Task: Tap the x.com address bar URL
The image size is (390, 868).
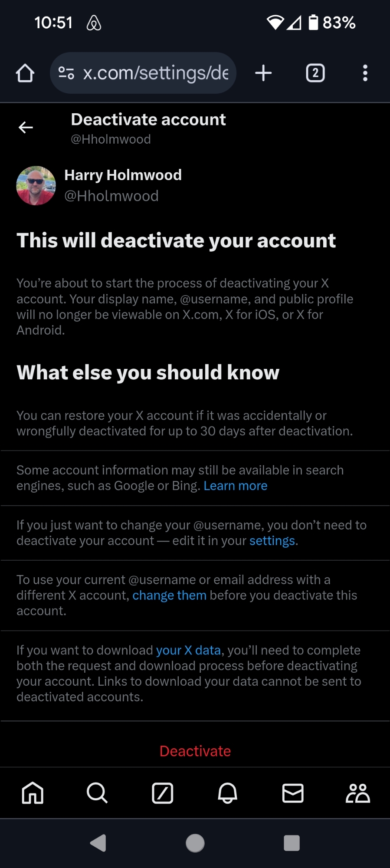Action: coord(155,73)
